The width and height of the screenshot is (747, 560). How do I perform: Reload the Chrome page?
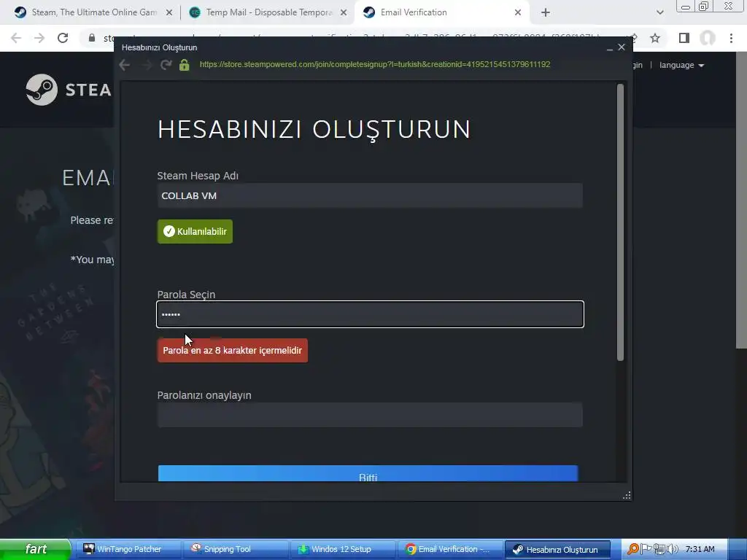pos(63,38)
